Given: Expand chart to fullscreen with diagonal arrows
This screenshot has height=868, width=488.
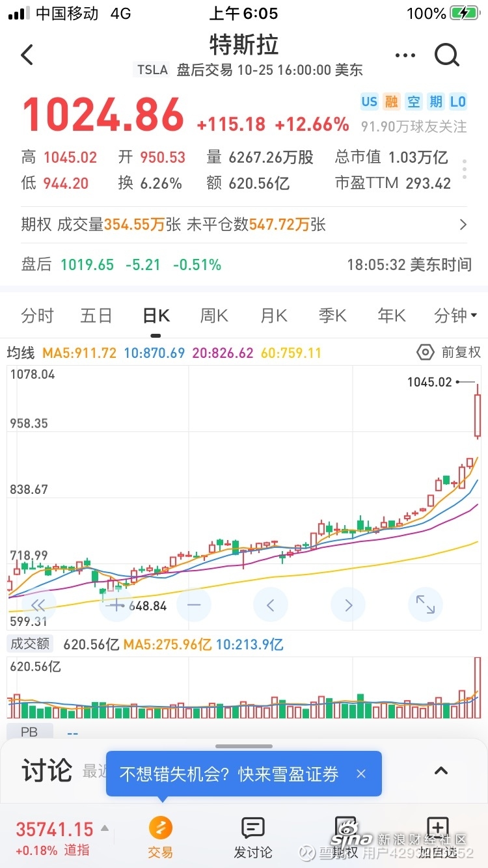Looking at the screenshot, I should (x=426, y=605).
